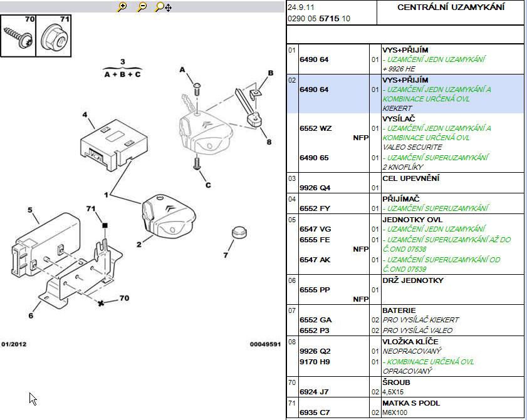Zoom in on the parts diagram

(x=122, y=6)
